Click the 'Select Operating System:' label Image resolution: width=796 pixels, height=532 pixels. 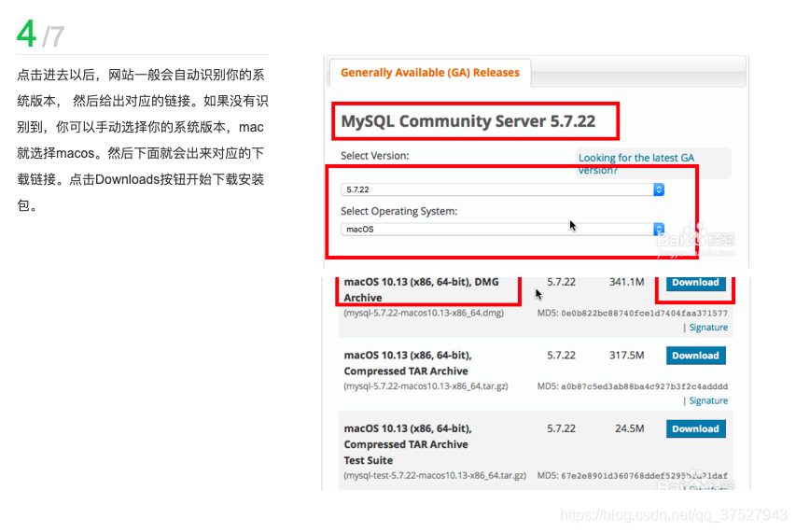coord(399,211)
